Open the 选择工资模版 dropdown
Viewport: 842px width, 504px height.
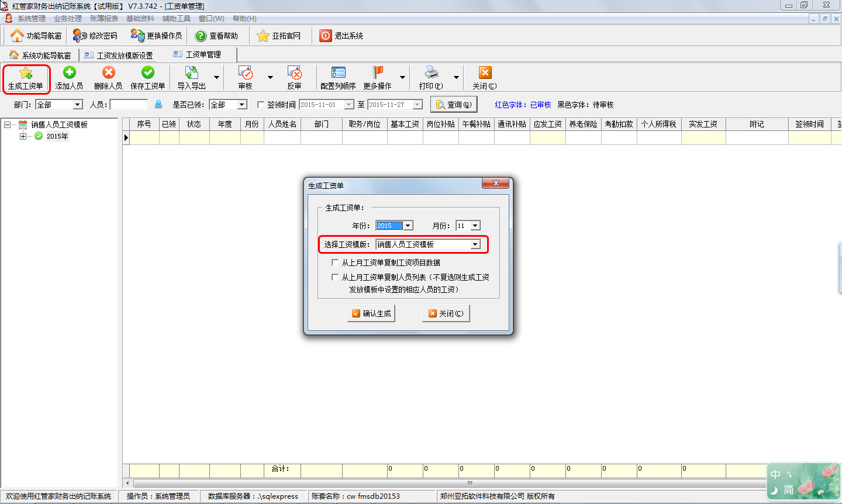click(x=475, y=244)
